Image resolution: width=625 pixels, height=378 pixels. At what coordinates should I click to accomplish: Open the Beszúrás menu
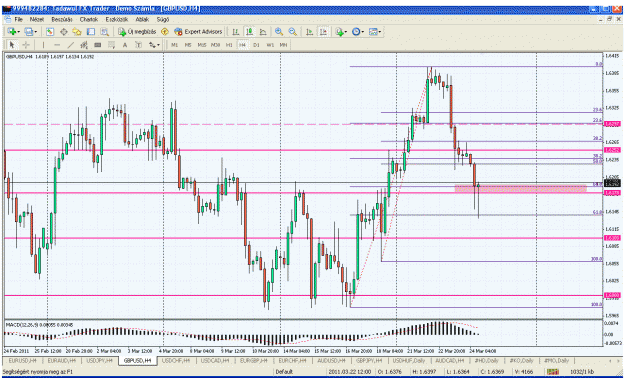(x=62, y=19)
